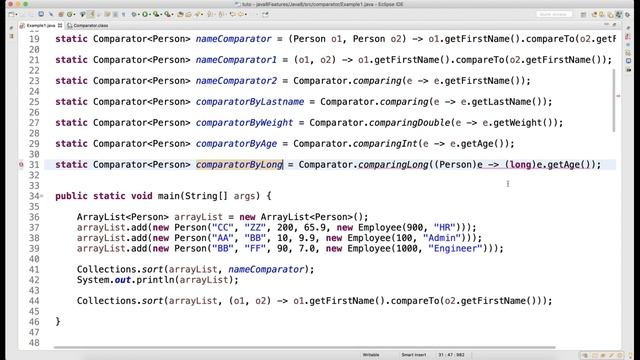Click the overview ruler marker beside the scrollbar

pos(618,96)
